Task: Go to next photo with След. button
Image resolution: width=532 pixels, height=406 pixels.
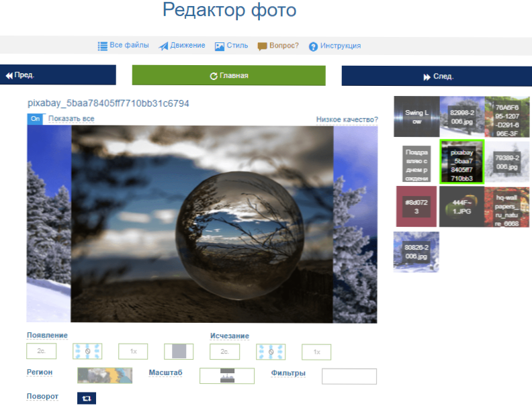Action: pos(437,77)
